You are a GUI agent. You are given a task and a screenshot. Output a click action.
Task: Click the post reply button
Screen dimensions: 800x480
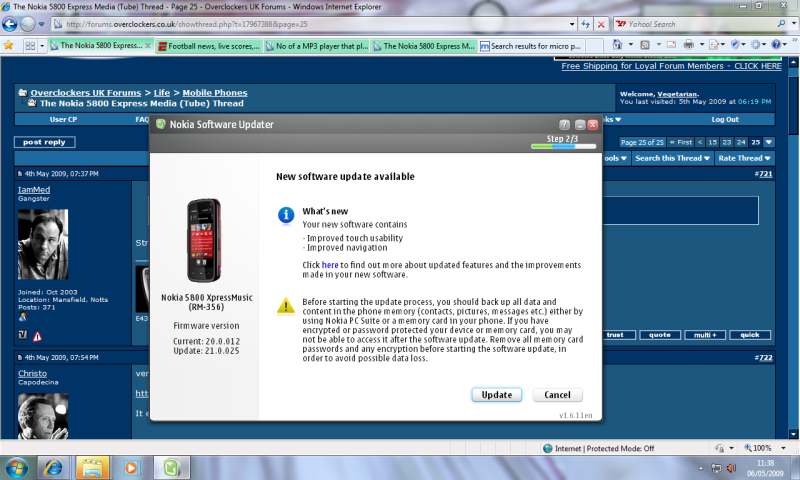[x=44, y=142]
